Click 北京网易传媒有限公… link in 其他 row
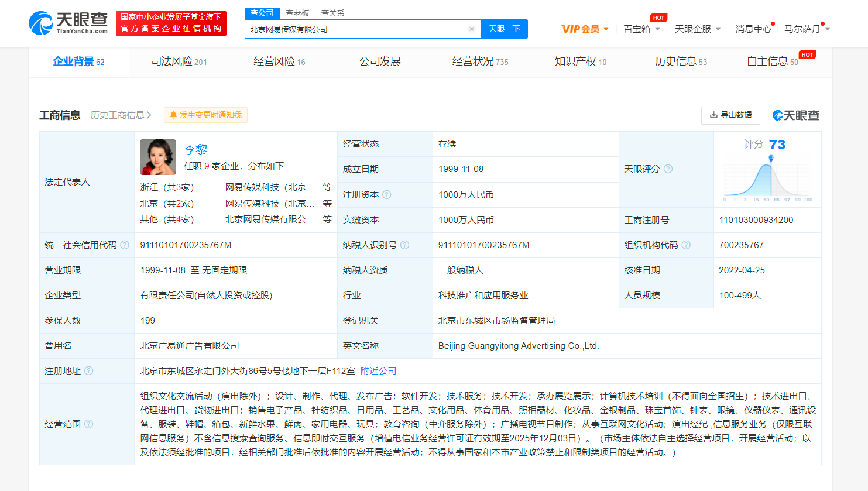Viewport: 868px width, 491px height. point(270,219)
